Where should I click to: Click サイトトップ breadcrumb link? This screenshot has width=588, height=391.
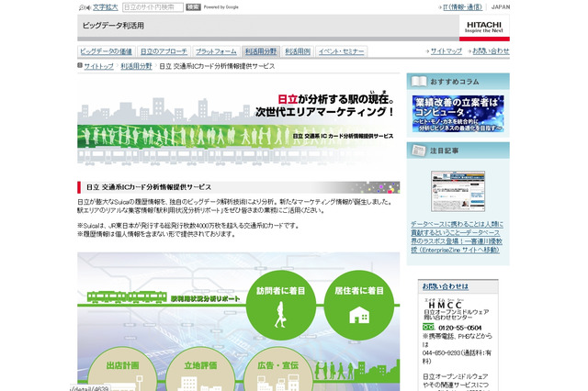point(98,66)
